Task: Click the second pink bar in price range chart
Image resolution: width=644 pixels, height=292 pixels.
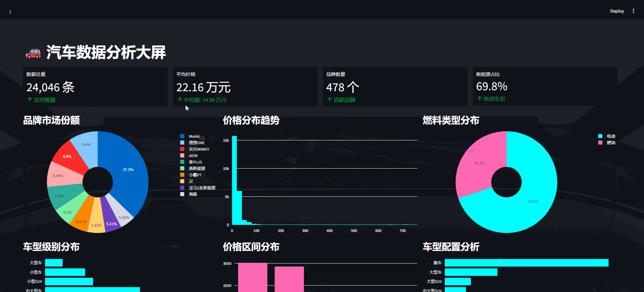Action: (x=289, y=279)
